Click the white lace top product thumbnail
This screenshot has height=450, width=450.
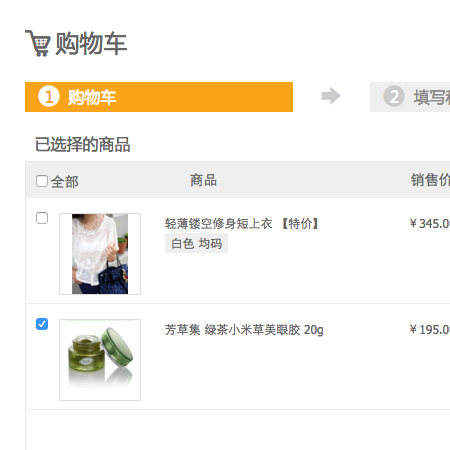click(x=100, y=254)
